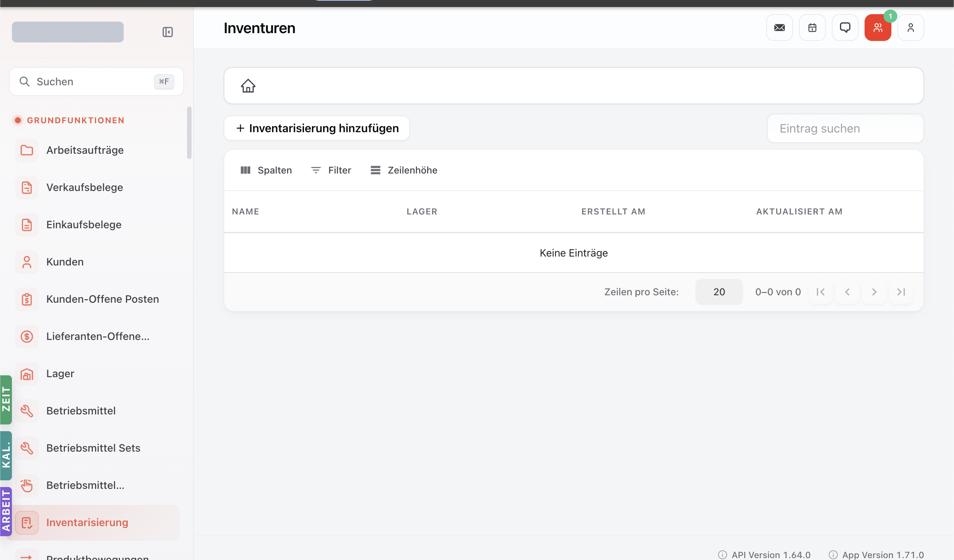Open the red users icon with badge

[878, 28]
